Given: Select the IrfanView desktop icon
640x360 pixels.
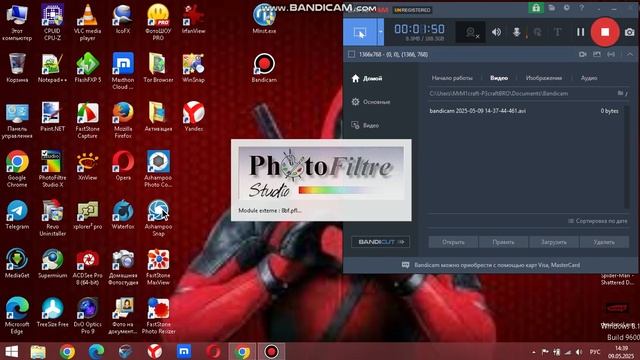Looking at the screenshot, I should tap(193, 20).
